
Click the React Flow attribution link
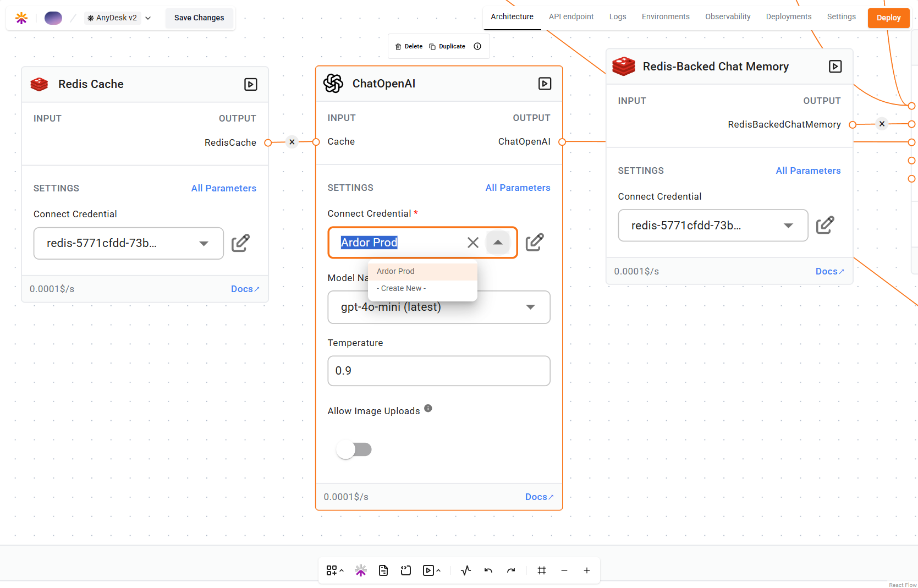[903, 585]
